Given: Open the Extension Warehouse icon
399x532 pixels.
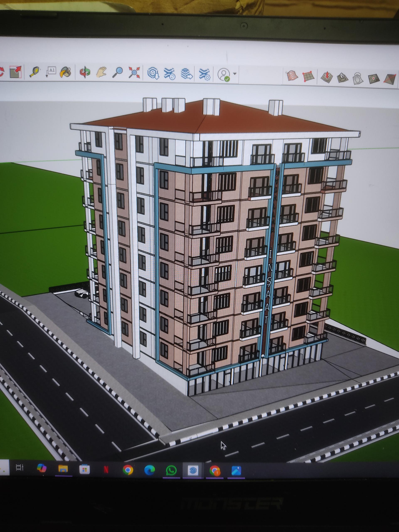Looking at the screenshot, I should click(x=170, y=74).
